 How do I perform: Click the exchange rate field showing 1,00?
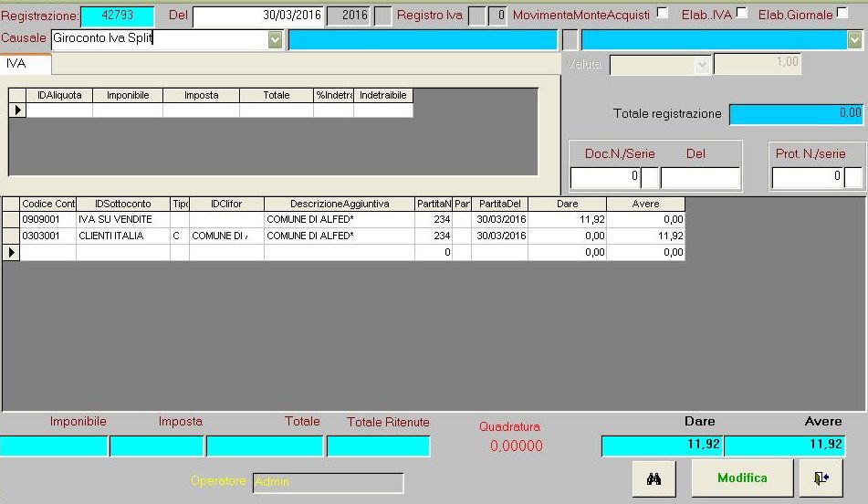[757, 64]
